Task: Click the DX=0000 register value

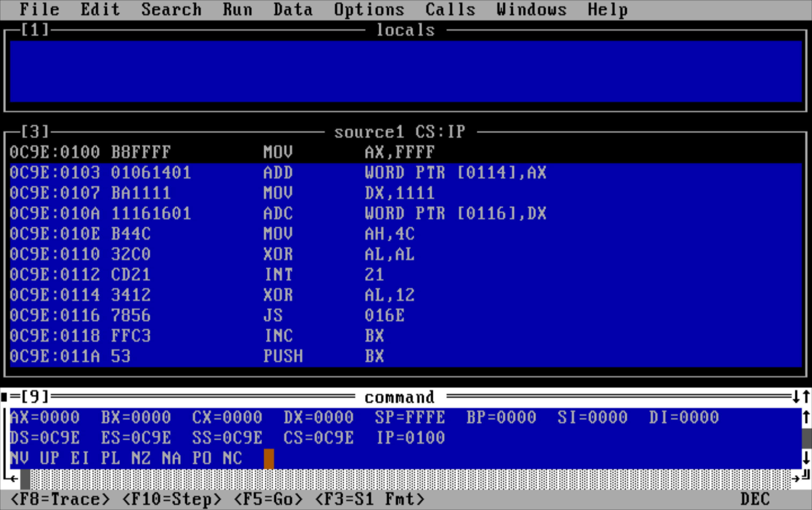Action: tap(319, 418)
